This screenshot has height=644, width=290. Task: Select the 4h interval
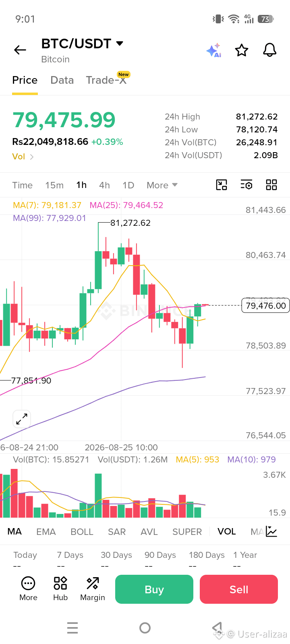pos(104,185)
